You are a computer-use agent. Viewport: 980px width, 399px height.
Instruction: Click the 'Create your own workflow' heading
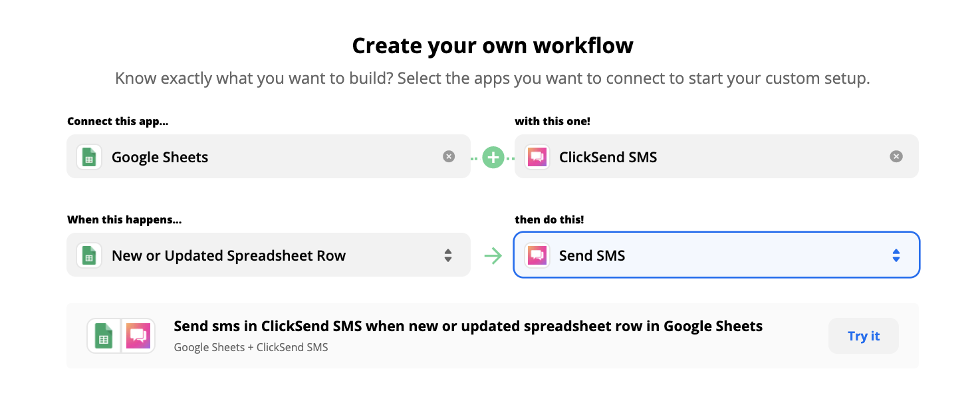coord(493,46)
